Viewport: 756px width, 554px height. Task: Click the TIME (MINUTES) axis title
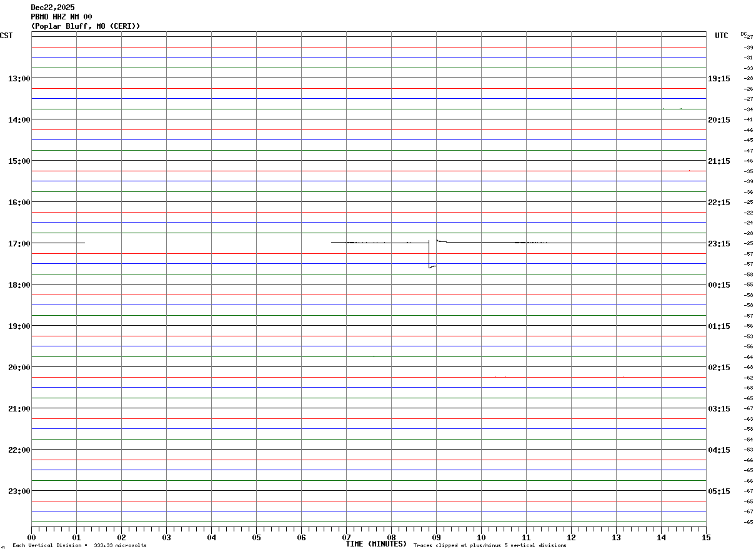coord(376,544)
